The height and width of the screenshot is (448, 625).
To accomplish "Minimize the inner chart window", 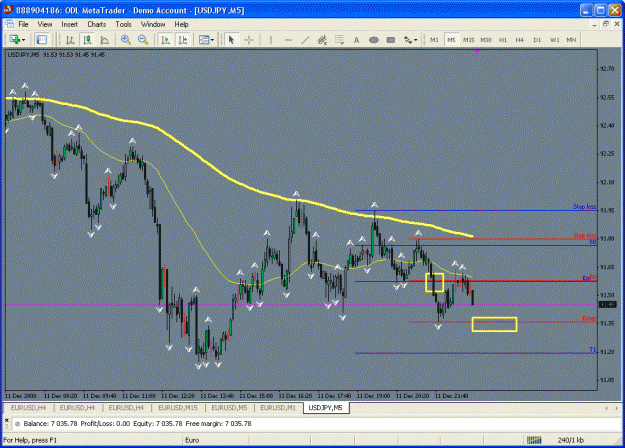I will click(594, 24).
